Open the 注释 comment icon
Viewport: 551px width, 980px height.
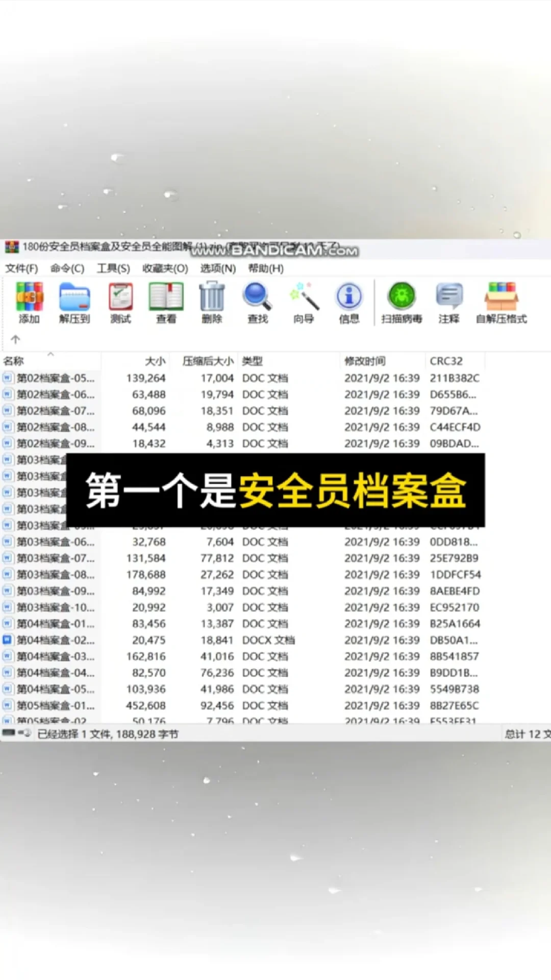pos(449,297)
